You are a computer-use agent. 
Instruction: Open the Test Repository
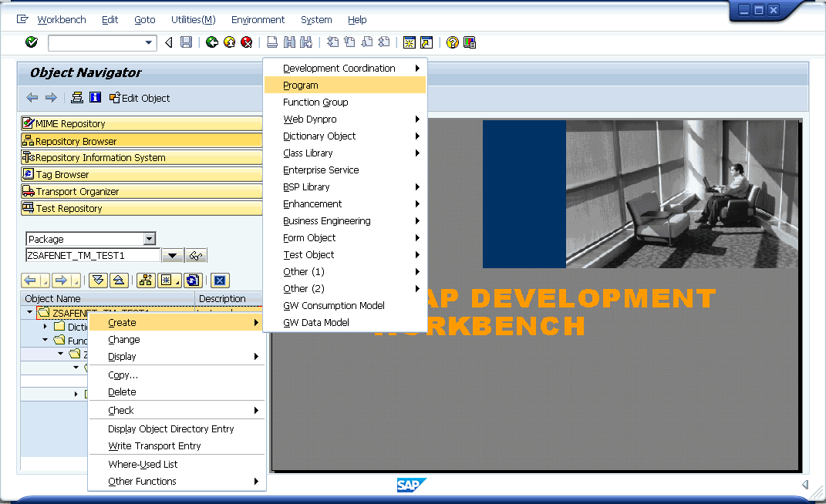pos(142,208)
